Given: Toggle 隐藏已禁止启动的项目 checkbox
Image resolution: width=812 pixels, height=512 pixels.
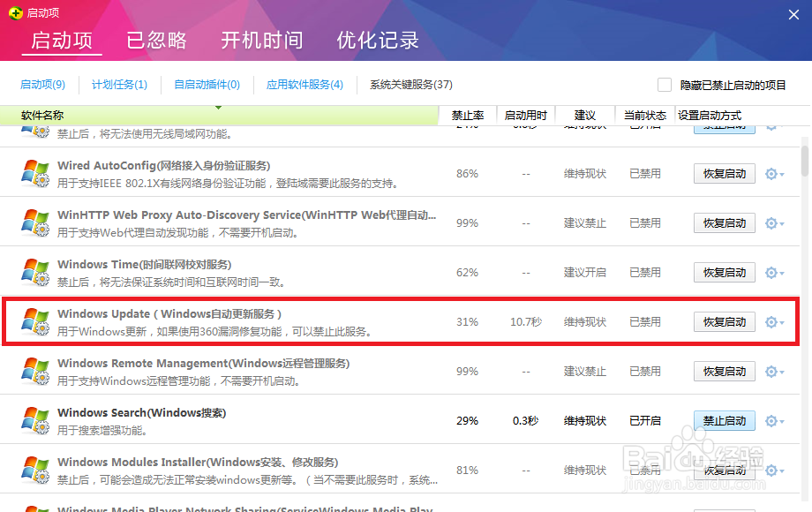Looking at the screenshot, I should point(665,85).
